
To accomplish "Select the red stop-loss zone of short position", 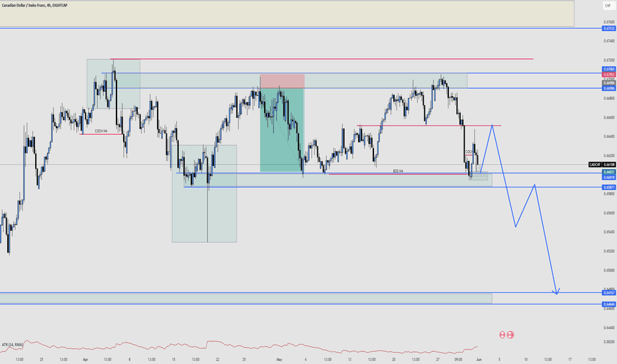I will click(x=282, y=81).
